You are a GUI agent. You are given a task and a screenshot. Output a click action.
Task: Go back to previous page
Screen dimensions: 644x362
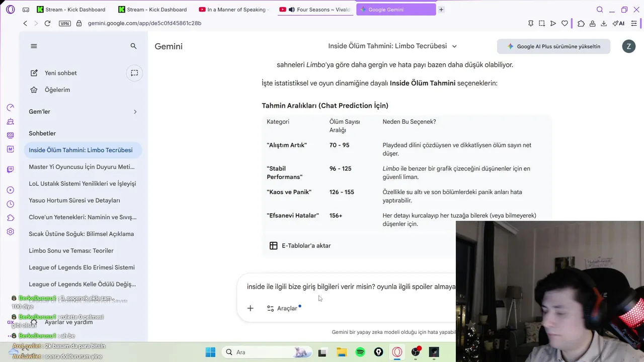[25, 23]
